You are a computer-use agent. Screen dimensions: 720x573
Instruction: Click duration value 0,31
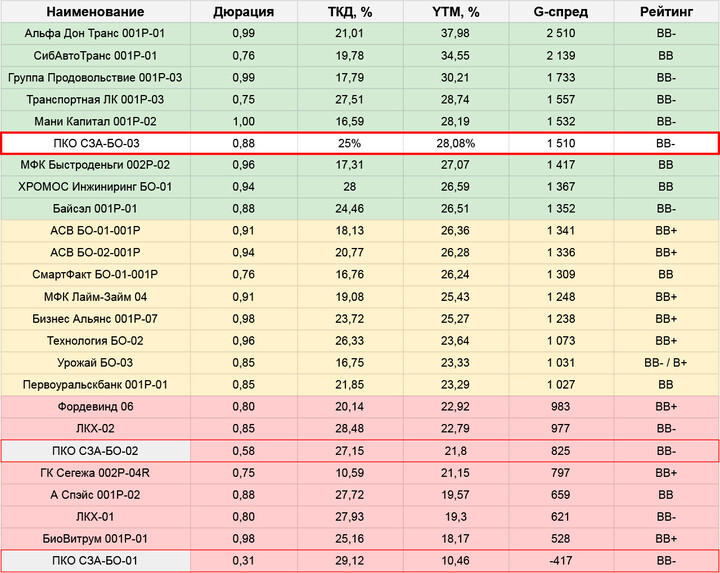point(244,561)
